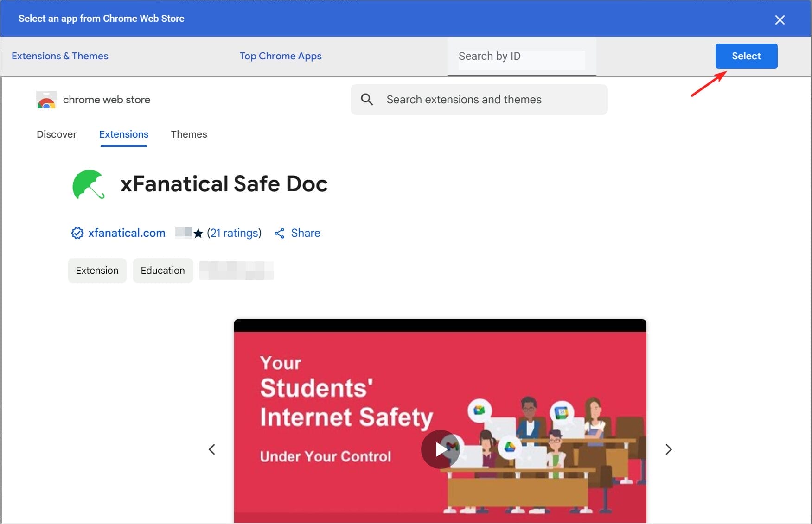Viewport: 812px width, 524px height.
Task: Switch to the Discover tab
Action: pos(57,134)
